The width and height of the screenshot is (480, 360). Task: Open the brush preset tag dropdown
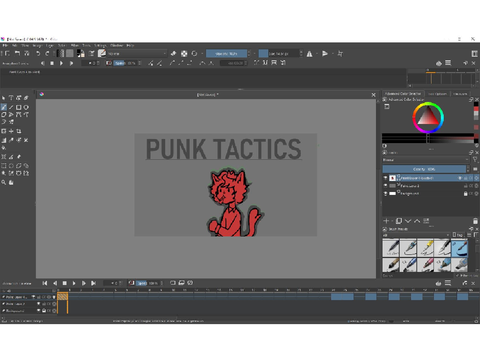pyautogui.click(x=416, y=235)
